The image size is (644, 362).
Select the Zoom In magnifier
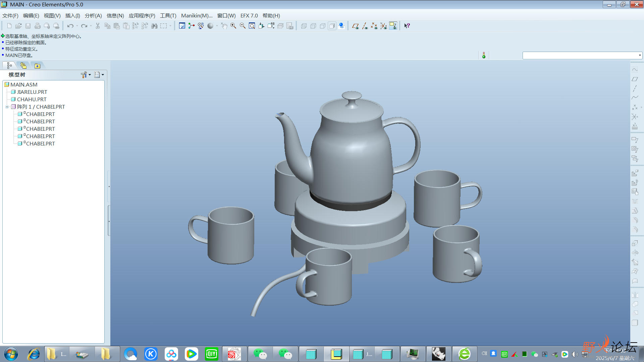point(233,26)
